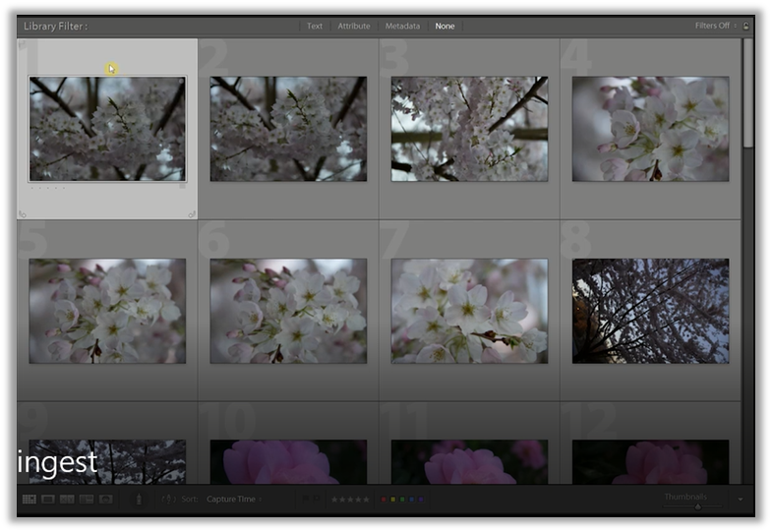The image size is (772, 532).
Task: Click the Library Filter label
Action: click(x=56, y=27)
